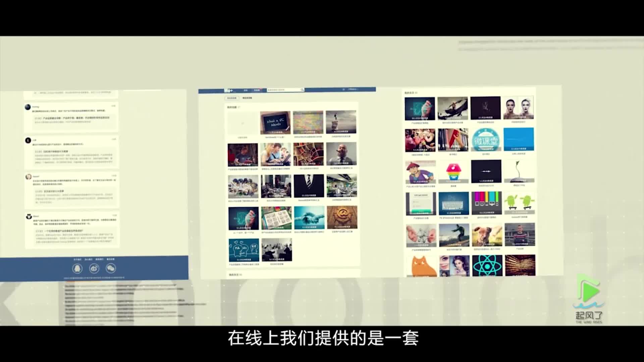Open the 微课堂 badge thumbnail
The image size is (644, 362).
[486, 140]
